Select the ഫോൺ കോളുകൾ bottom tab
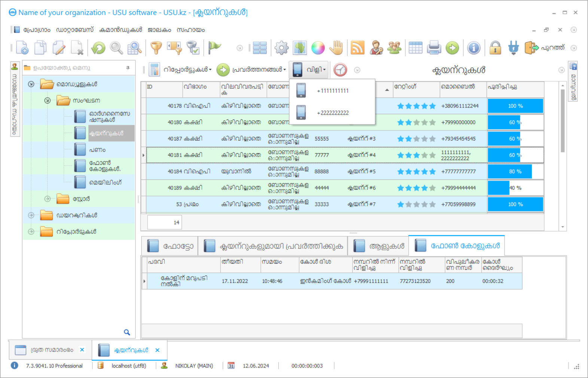This screenshot has height=378, width=588. 457,246
